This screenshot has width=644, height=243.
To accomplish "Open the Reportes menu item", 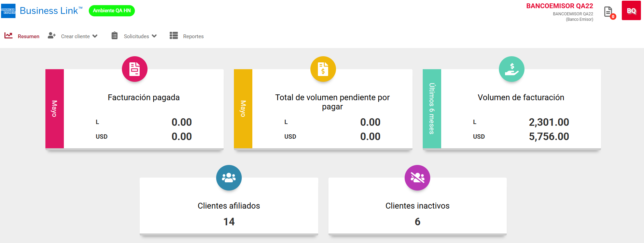I will tap(193, 36).
